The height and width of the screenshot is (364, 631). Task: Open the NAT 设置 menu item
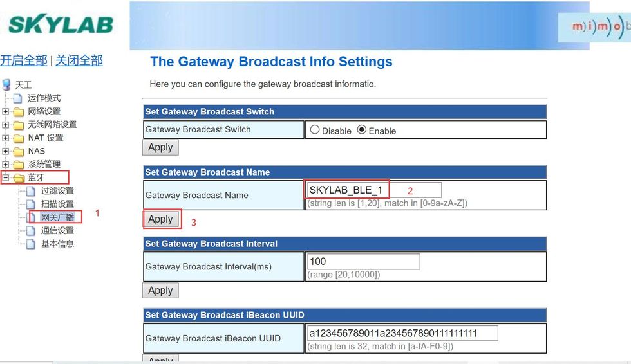(45, 138)
